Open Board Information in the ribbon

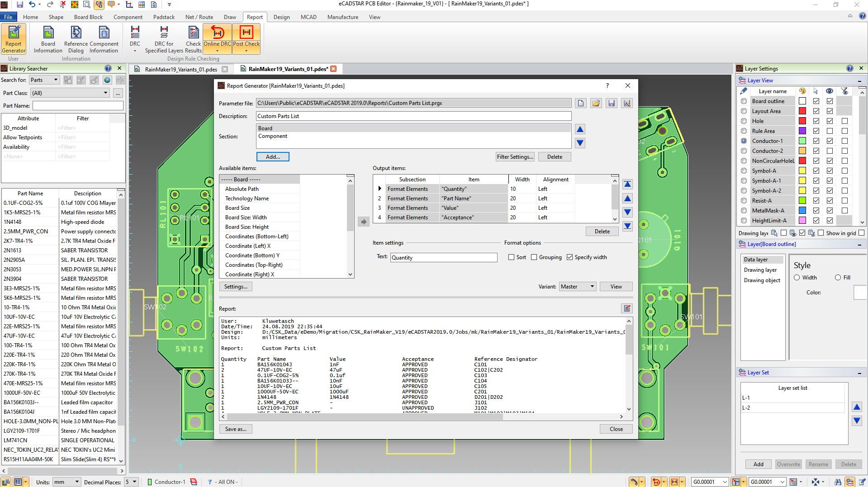pos(48,39)
